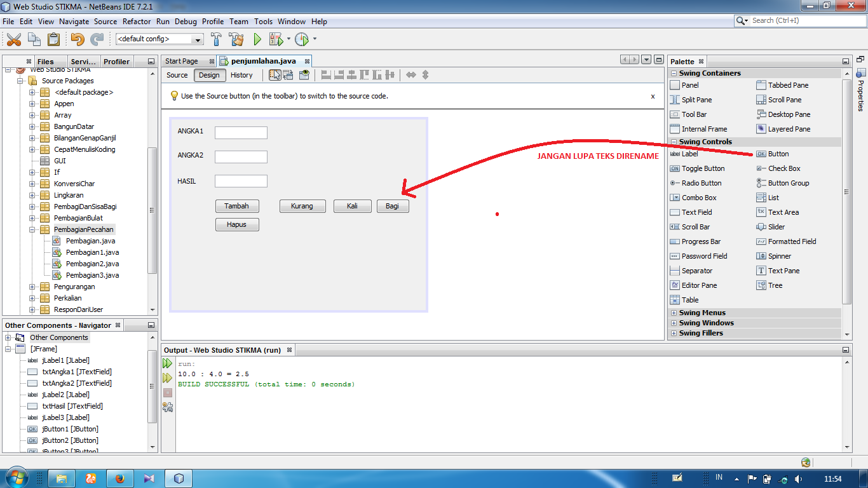The height and width of the screenshot is (488, 868).
Task: Run the project with green play icon
Action: 257,39
